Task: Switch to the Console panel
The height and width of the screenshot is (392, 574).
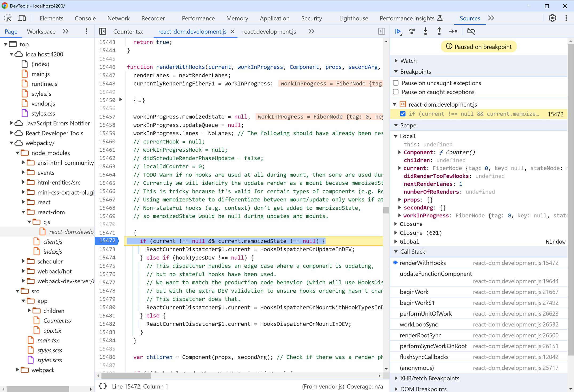Action: point(85,18)
